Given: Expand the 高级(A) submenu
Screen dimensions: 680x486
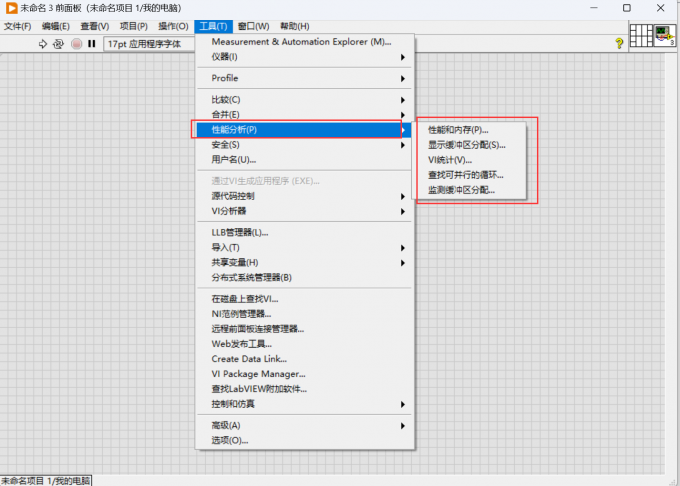Looking at the screenshot, I should pyautogui.click(x=304, y=426).
